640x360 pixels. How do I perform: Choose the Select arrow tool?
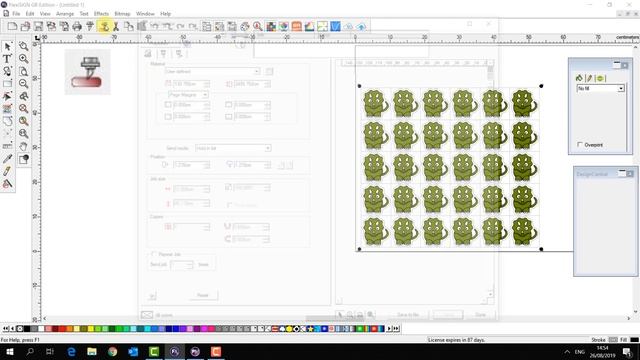(7, 46)
